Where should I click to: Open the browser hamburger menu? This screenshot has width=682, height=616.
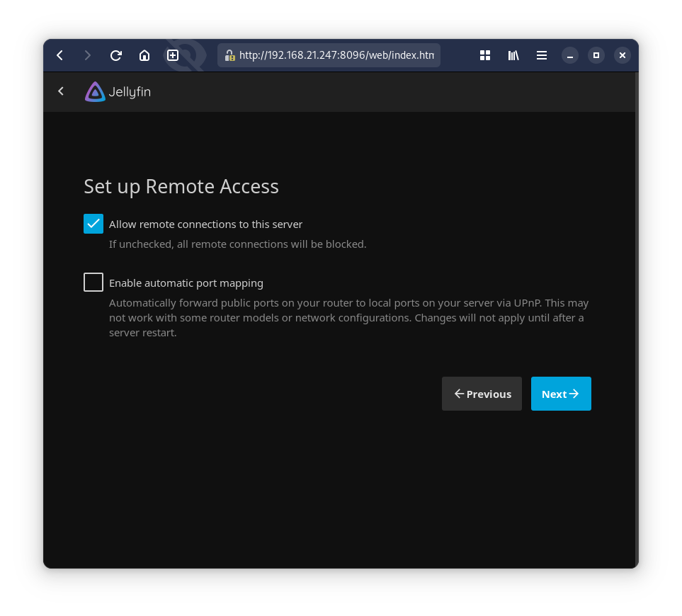click(x=542, y=55)
